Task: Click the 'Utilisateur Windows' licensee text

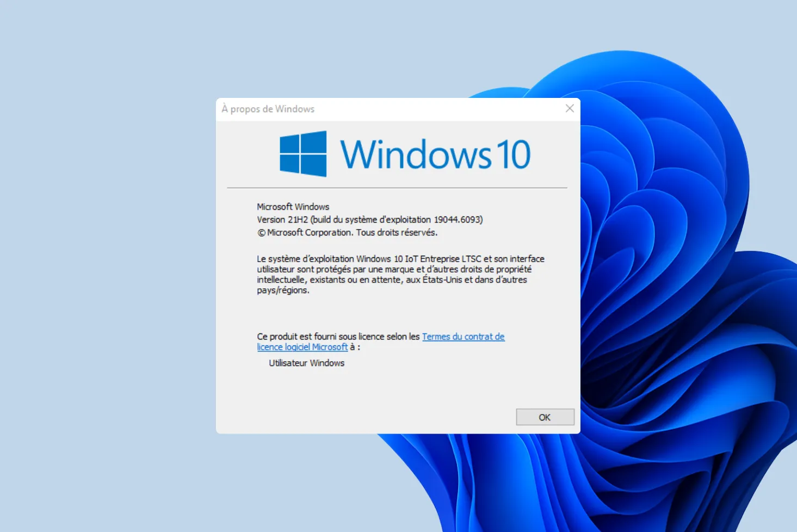Action: pyautogui.click(x=307, y=363)
